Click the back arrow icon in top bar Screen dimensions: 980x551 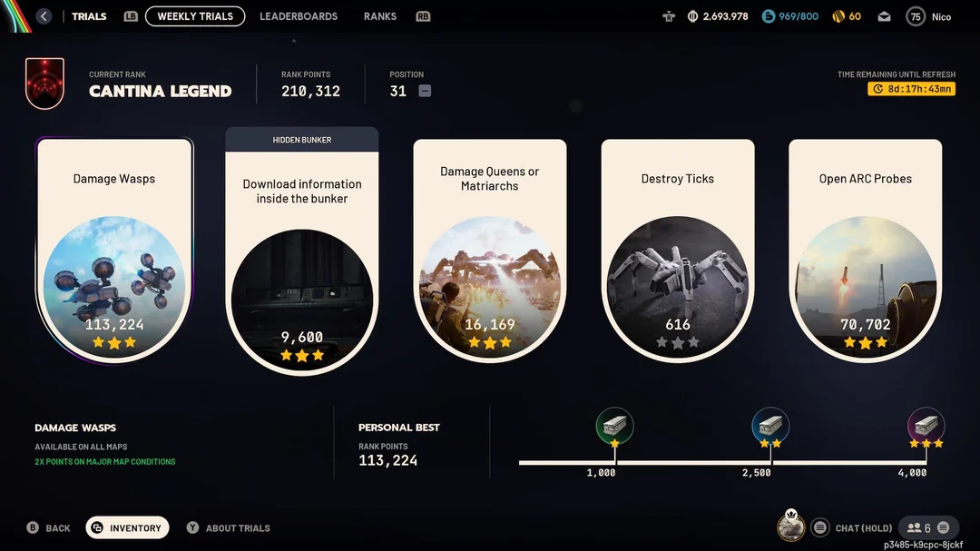tap(44, 16)
